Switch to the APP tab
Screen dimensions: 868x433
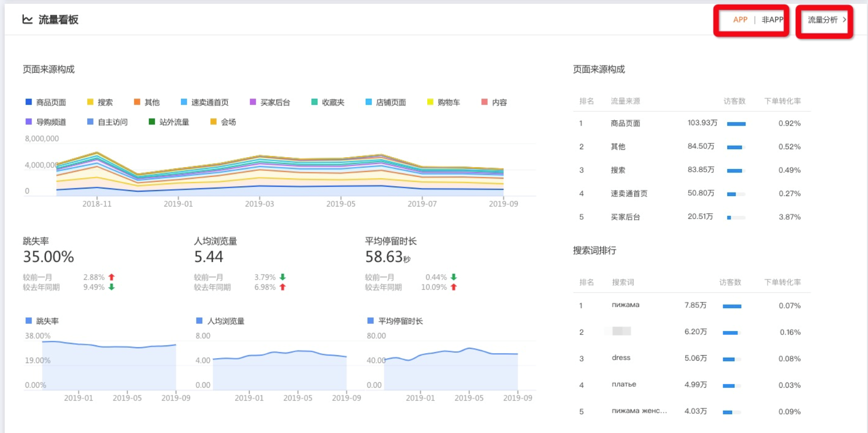click(740, 20)
